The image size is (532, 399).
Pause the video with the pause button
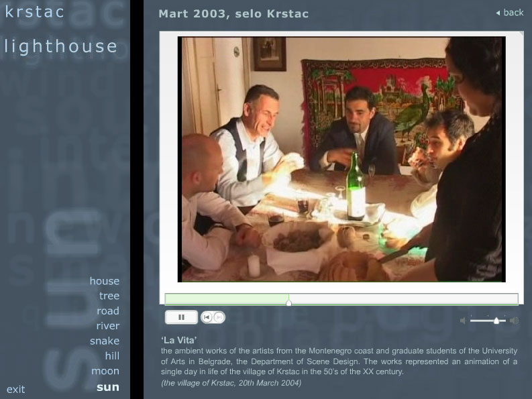[x=181, y=317]
